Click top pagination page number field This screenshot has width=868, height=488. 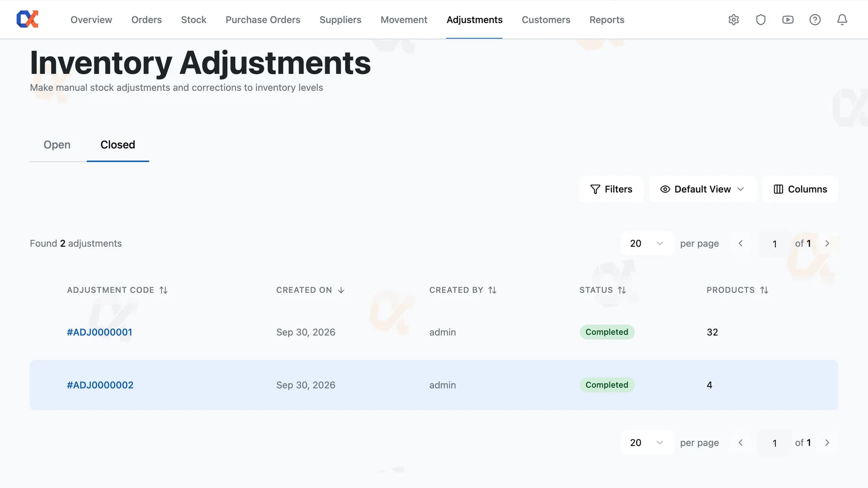coord(774,244)
